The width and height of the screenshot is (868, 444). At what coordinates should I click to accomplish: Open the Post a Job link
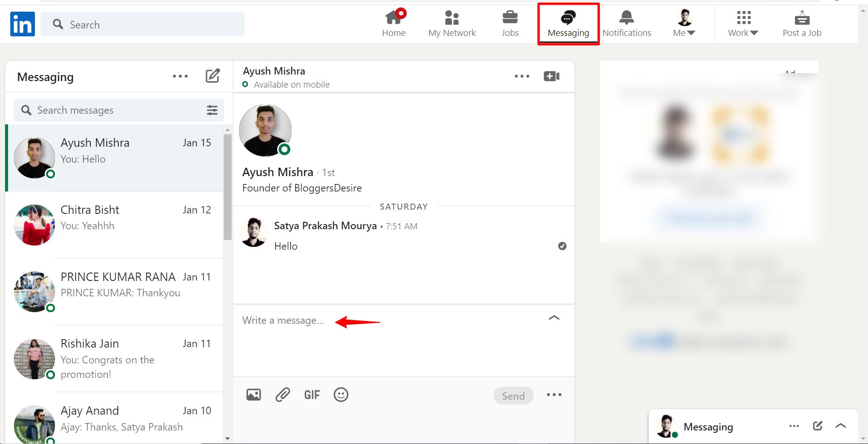coord(802,24)
